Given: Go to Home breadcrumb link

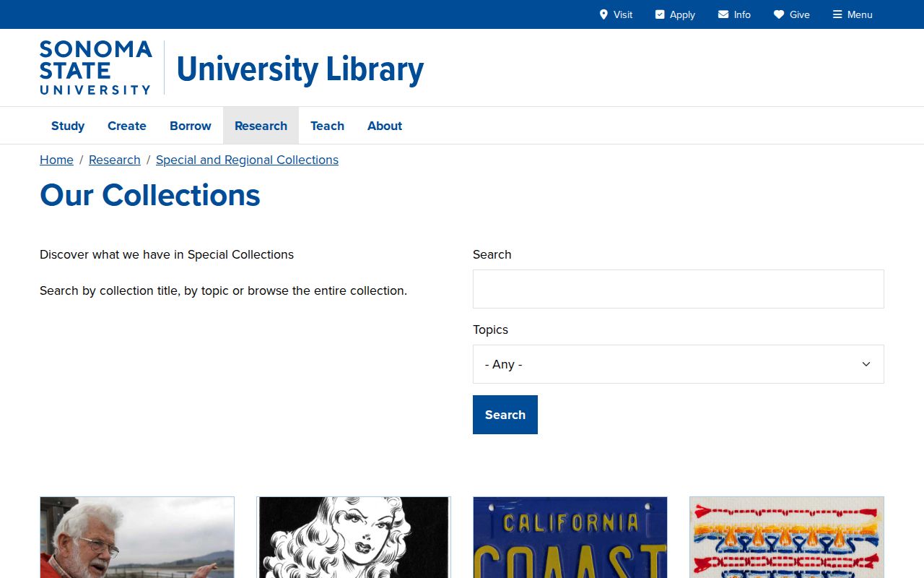Looking at the screenshot, I should 56,160.
